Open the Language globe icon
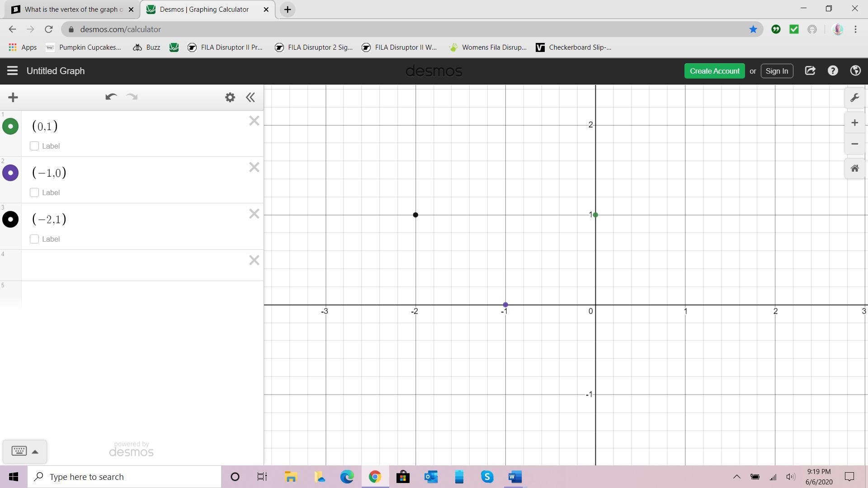868x488 pixels. pyautogui.click(x=855, y=71)
